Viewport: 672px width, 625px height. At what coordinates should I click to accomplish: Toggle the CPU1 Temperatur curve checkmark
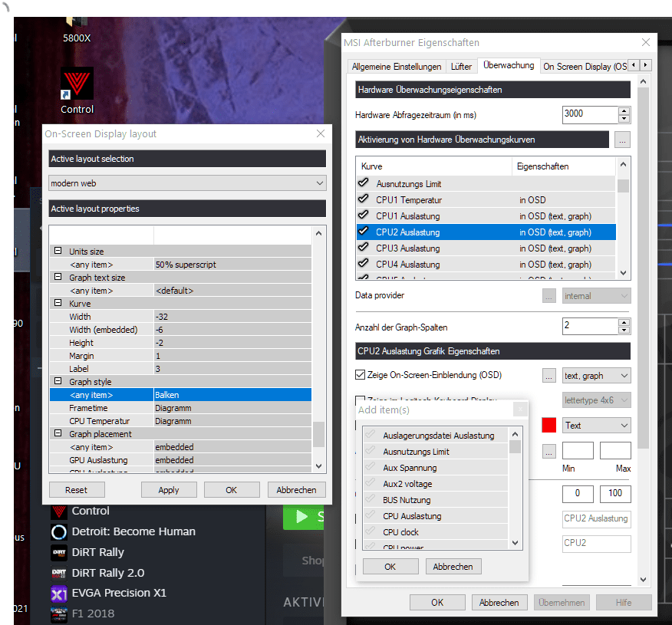click(364, 199)
